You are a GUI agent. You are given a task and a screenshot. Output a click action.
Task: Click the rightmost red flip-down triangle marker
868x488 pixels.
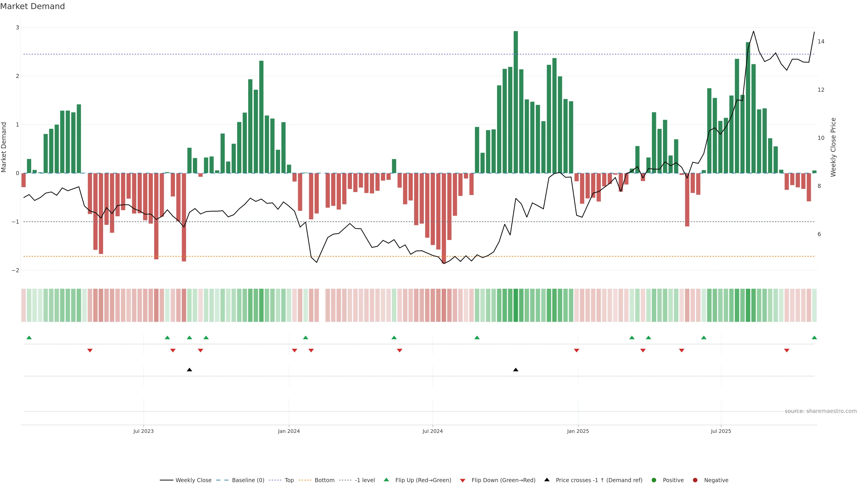[786, 351]
